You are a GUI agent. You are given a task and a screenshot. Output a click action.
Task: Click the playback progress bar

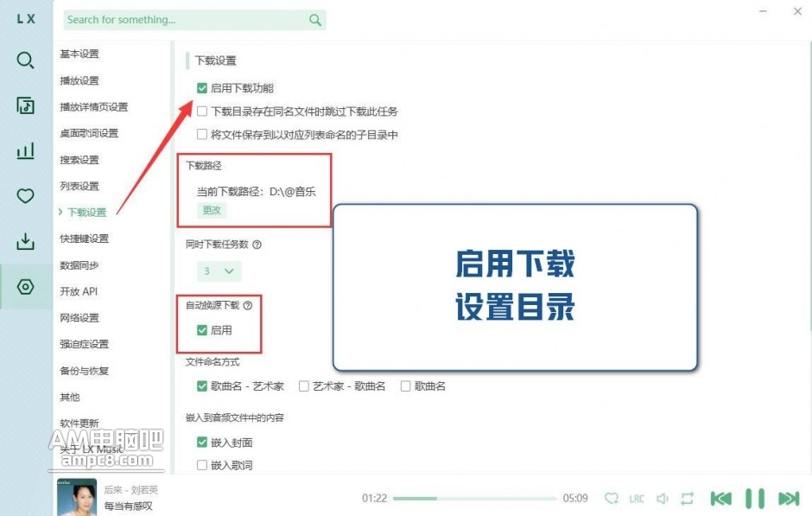(x=474, y=499)
